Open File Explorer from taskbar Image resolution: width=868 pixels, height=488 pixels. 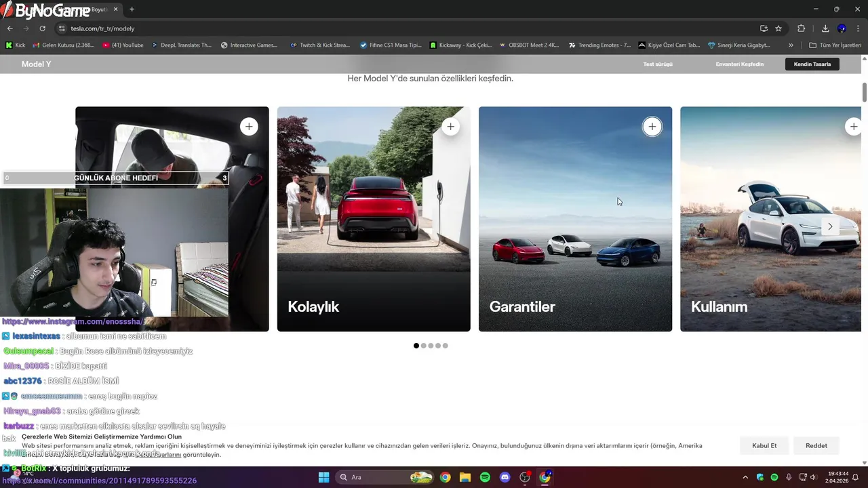465,477
